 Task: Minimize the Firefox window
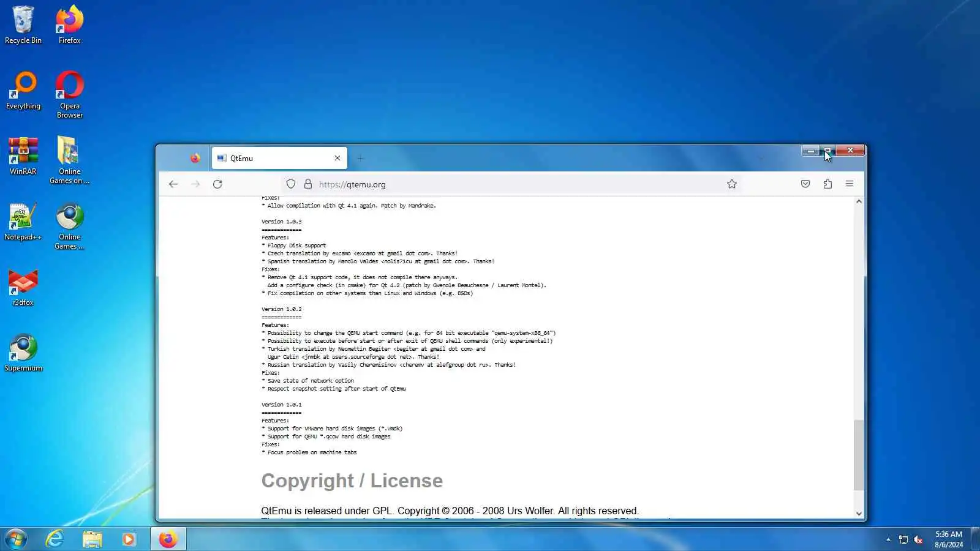click(x=811, y=151)
